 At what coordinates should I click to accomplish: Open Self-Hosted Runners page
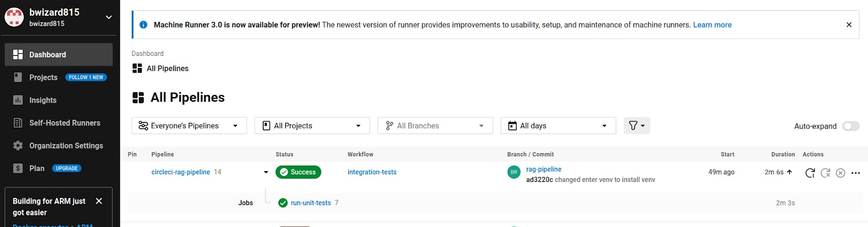tap(65, 123)
